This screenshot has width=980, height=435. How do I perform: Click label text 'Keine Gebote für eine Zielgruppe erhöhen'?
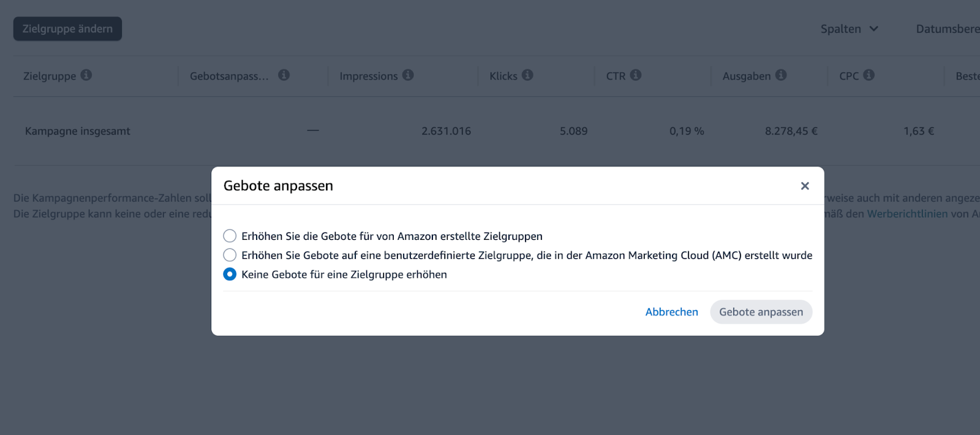coord(344,274)
